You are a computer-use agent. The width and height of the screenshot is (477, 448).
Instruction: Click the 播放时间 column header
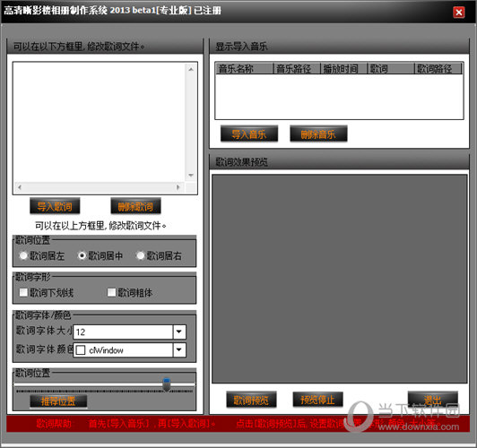click(x=343, y=68)
